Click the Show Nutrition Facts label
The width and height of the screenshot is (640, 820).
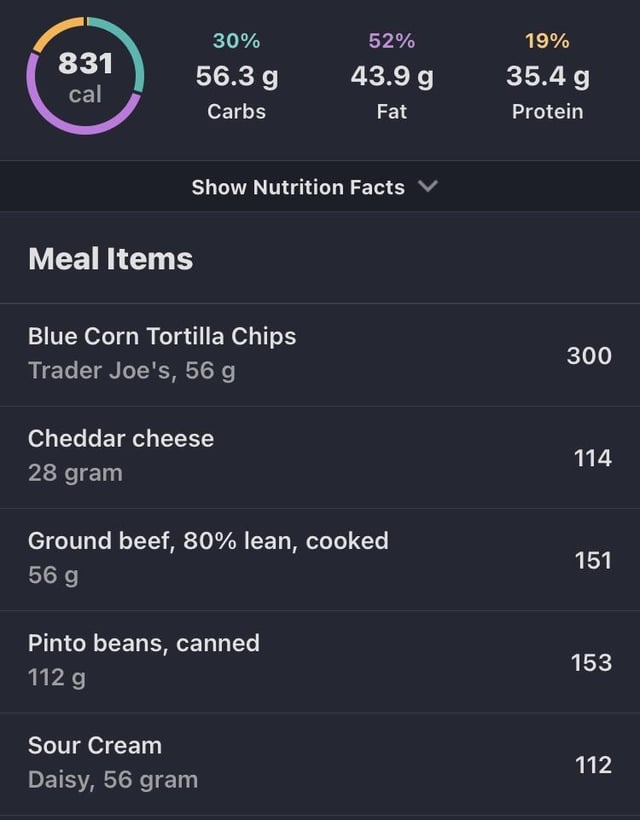pyautogui.click(x=298, y=187)
